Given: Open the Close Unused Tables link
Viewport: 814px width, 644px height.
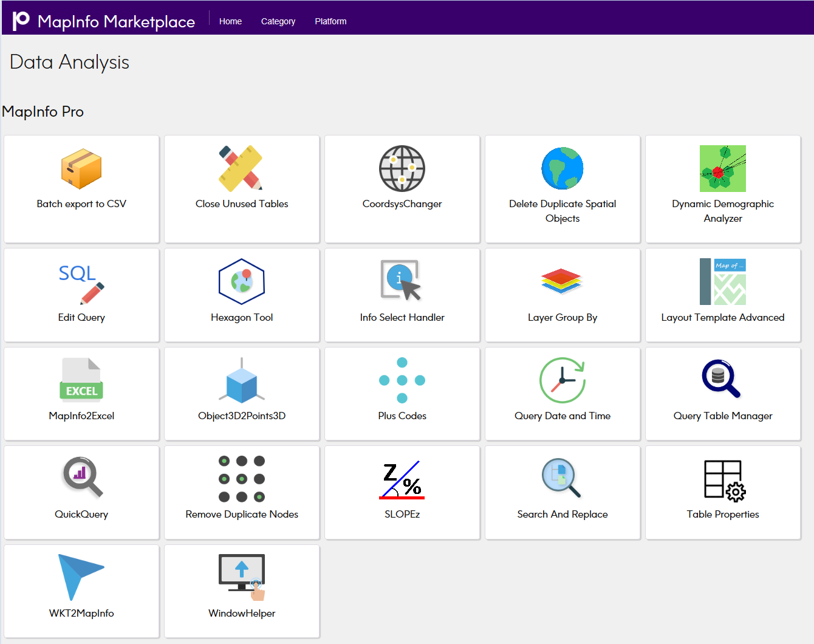Looking at the screenshot, I should (242, 204).
